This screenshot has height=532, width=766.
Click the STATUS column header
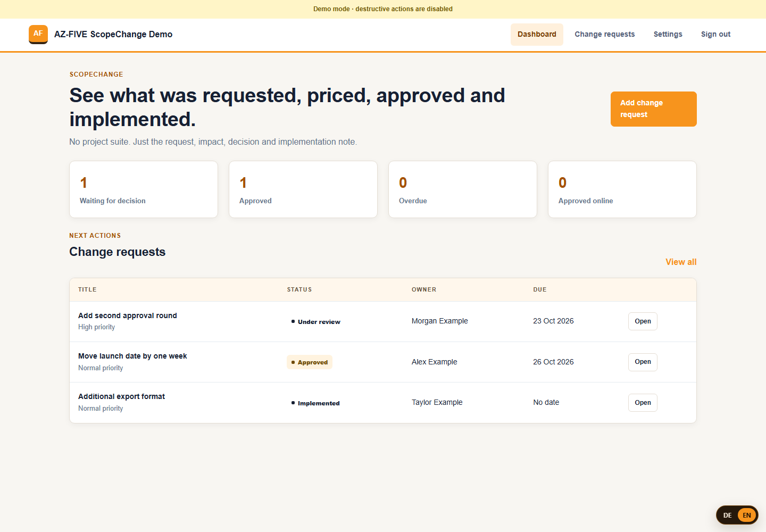tap(299, 289)
